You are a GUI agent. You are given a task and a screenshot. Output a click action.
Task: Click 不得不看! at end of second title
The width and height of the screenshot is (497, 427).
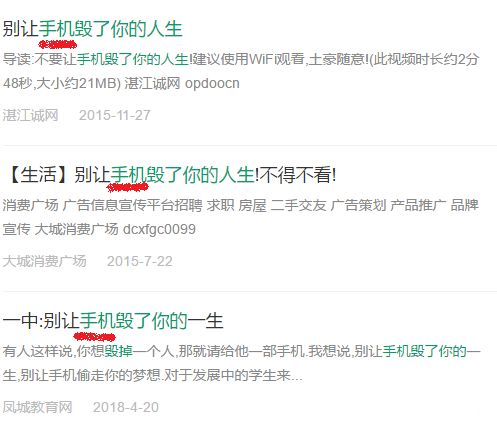[298, 175]
